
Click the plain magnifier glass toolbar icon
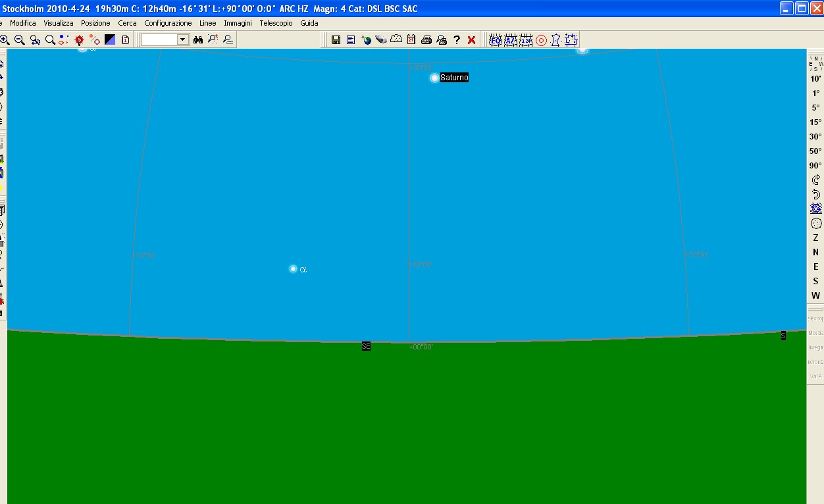[x=50, y=40]
